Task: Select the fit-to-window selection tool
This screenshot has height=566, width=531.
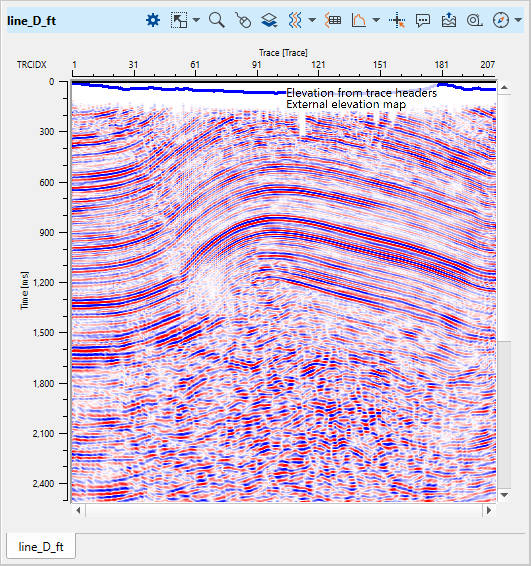Action: point(179,20)
